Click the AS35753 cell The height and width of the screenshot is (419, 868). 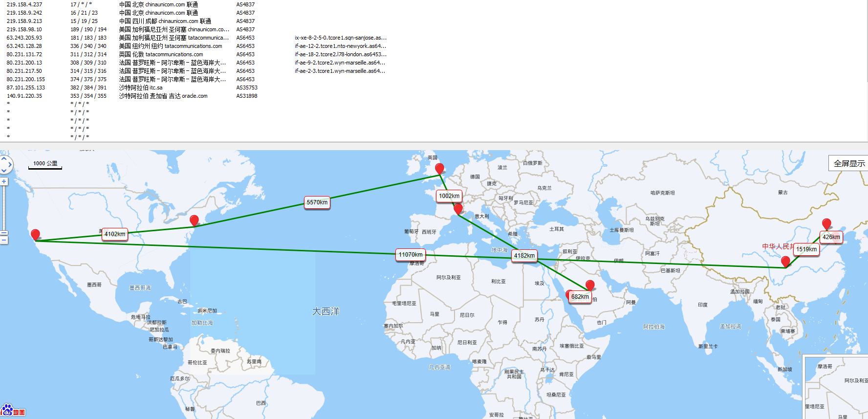[247, 88]
